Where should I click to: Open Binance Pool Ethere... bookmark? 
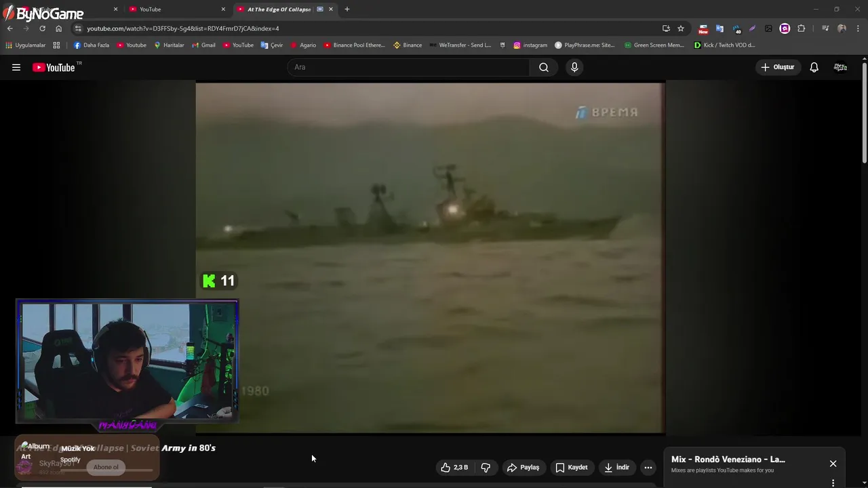(354, 45)
